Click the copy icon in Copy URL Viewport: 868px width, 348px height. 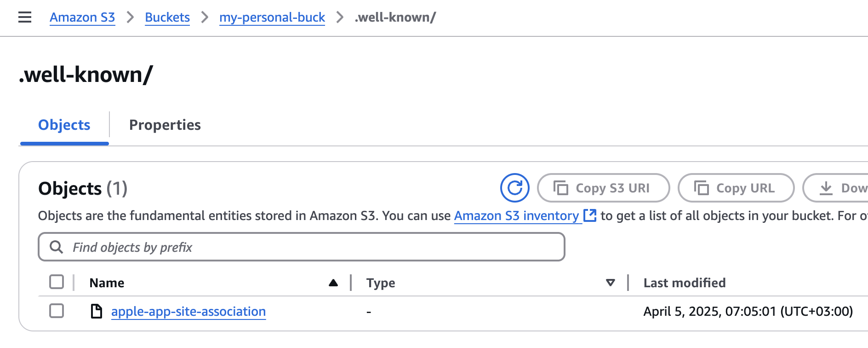point(701,188)
